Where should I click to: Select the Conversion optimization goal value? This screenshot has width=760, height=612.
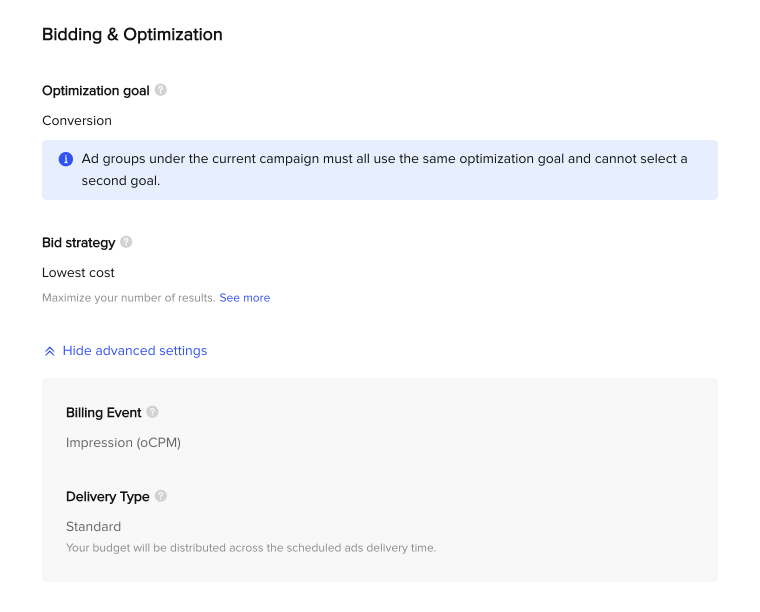click(77, 121)
